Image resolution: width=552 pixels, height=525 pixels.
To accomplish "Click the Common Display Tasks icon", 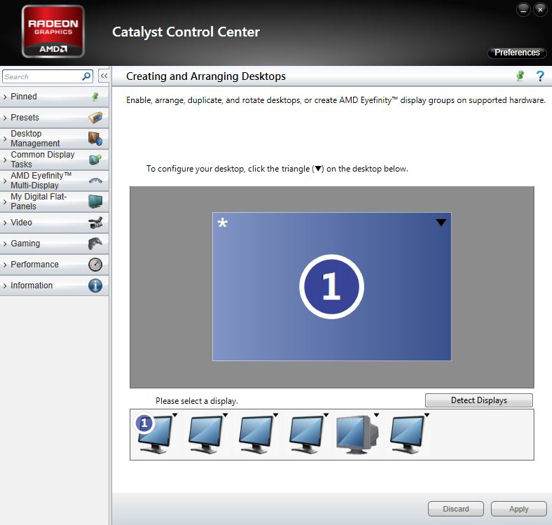I will (95, 159).
